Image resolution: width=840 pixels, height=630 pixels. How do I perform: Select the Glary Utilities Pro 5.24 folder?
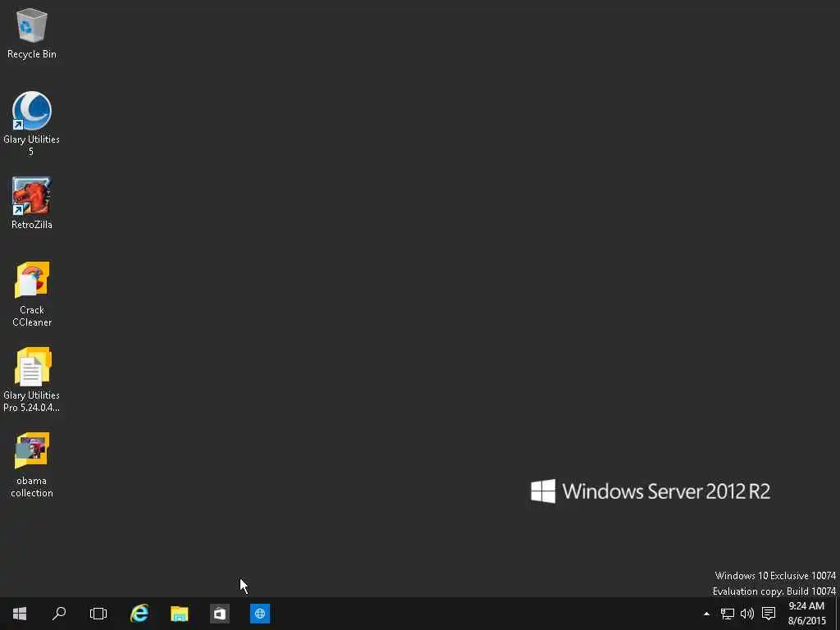pos(32,380)
